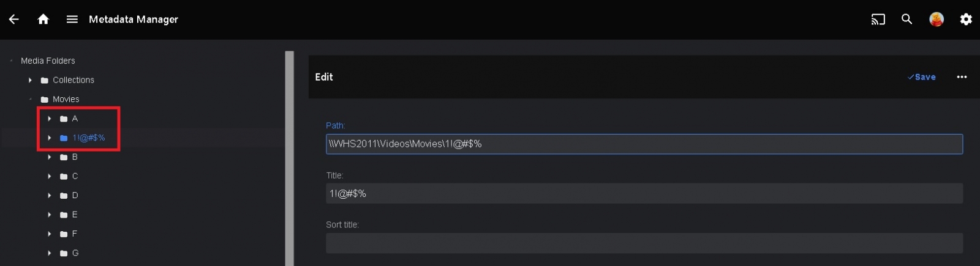Viewport: 980px width, 266px height.
Task: Collapse the Movies folder arrow
Action: pos(30,99)
